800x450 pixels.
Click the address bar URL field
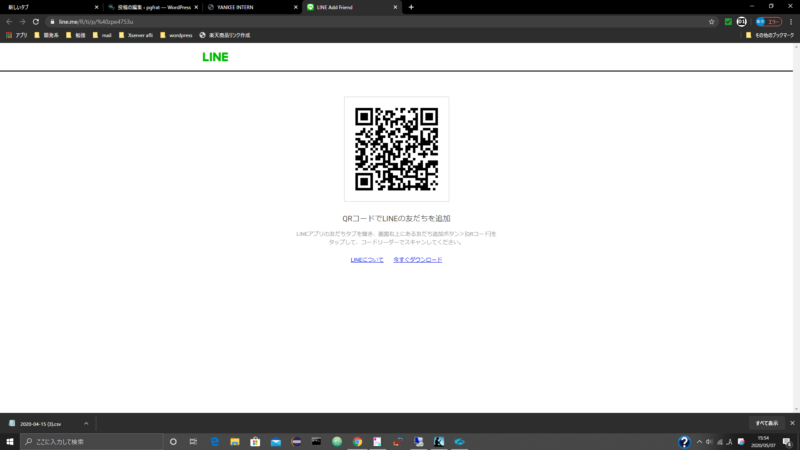(x=380, y=22)
